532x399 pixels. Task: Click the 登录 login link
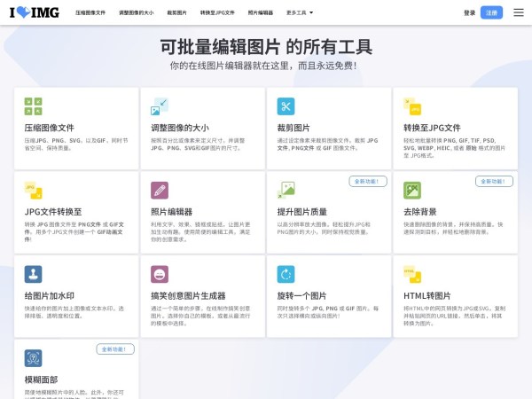click(x=469, y=13)
